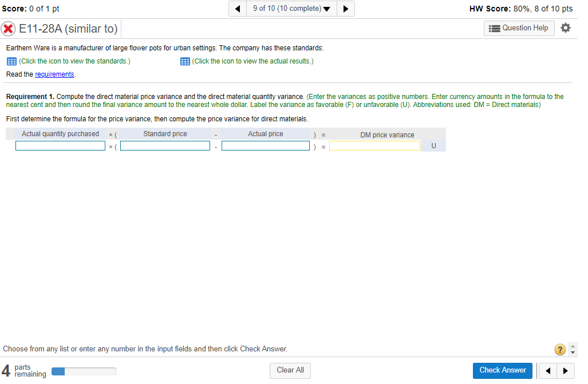The width and height of the screenshot is (588, 384).
Task: Select the E11-28A question header tab
Action: tap(69, 28)
